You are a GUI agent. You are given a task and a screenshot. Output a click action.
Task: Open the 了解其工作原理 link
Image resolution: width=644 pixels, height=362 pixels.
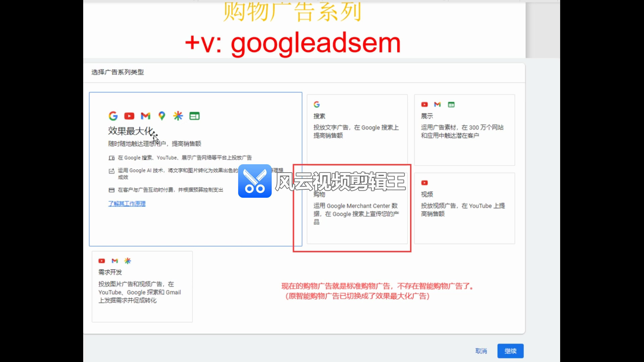point(127,203)
